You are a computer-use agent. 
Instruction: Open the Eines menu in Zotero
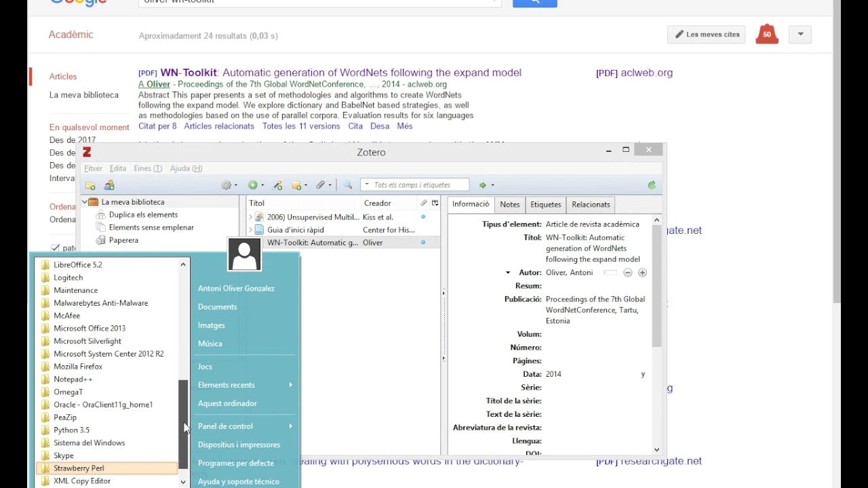click(148, 168)
